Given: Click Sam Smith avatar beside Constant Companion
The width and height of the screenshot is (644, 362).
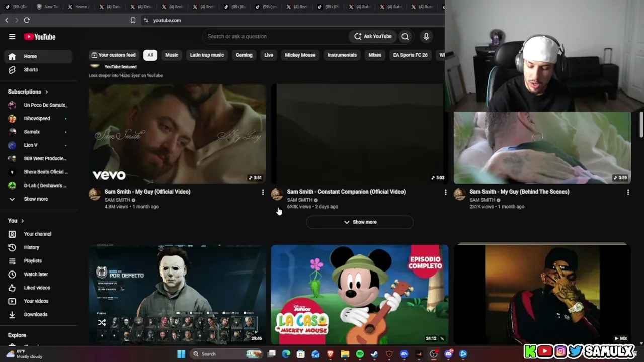Looking at the screenshot, I should 277,195.
